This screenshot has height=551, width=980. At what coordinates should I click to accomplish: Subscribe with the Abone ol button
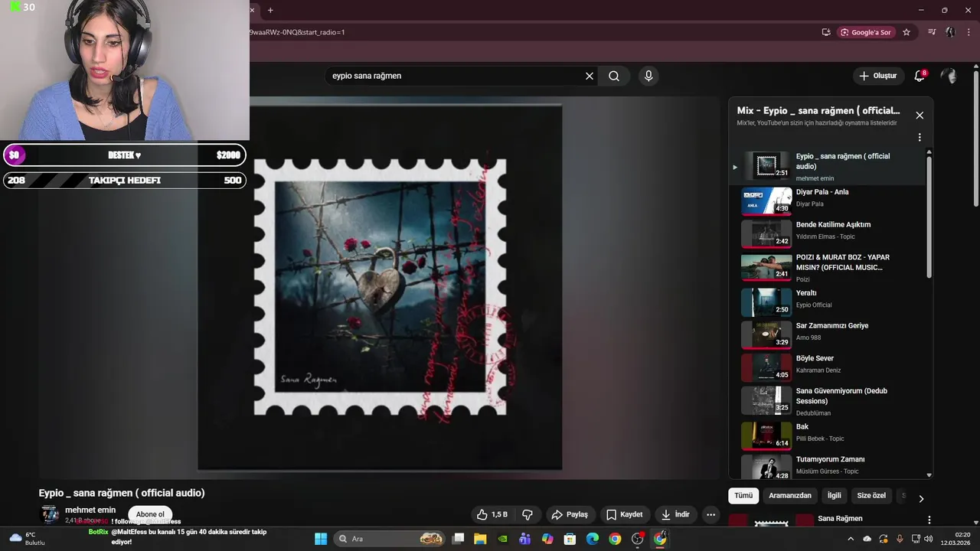(150, 514)
